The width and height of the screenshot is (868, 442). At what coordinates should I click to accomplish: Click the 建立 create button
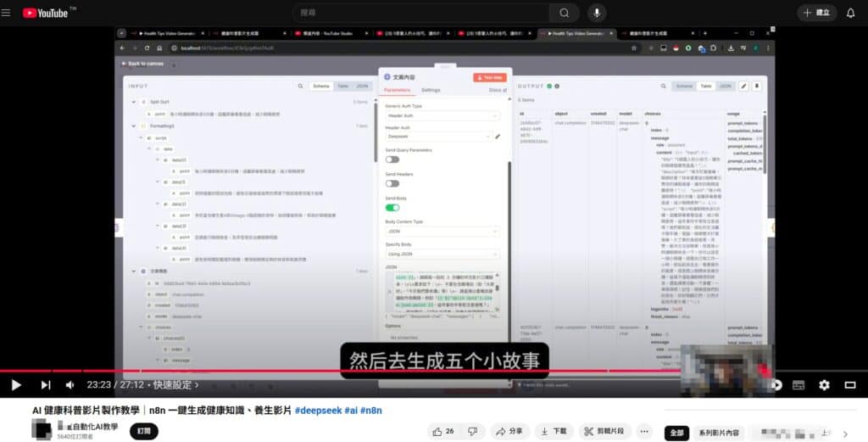pyautogui.click(x=816, y=13)
